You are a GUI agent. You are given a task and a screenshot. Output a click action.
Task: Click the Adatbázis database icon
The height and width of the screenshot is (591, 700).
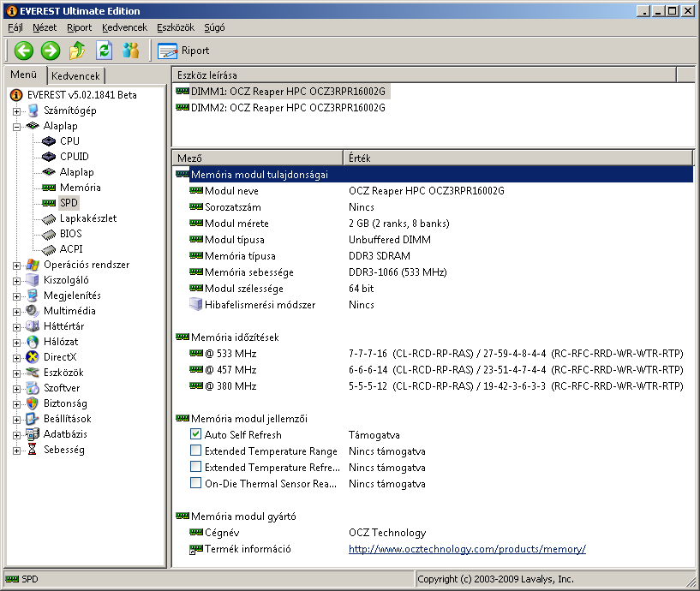coord(33,434)
